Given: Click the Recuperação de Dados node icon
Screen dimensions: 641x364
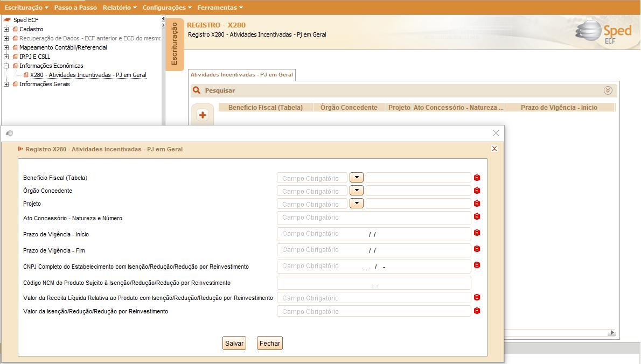Looking at the screenshot, I should pyautogui.click(x=15, y=38).
